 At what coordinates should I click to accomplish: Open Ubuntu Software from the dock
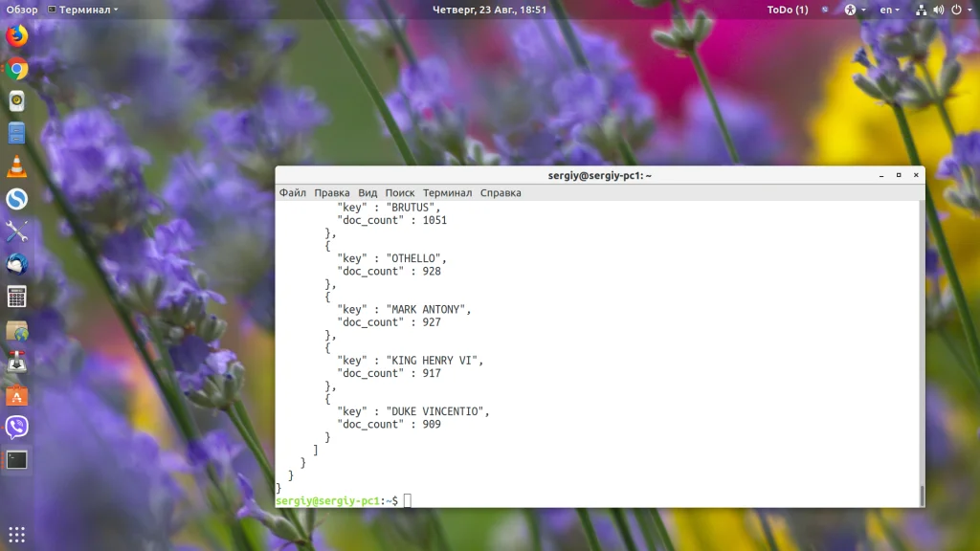(x=16, y=395)
